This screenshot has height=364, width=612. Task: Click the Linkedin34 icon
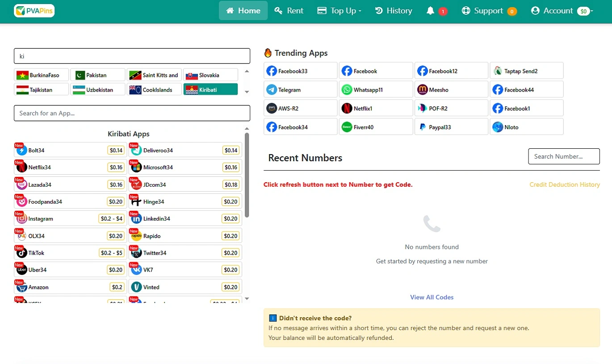pos(137,219)
